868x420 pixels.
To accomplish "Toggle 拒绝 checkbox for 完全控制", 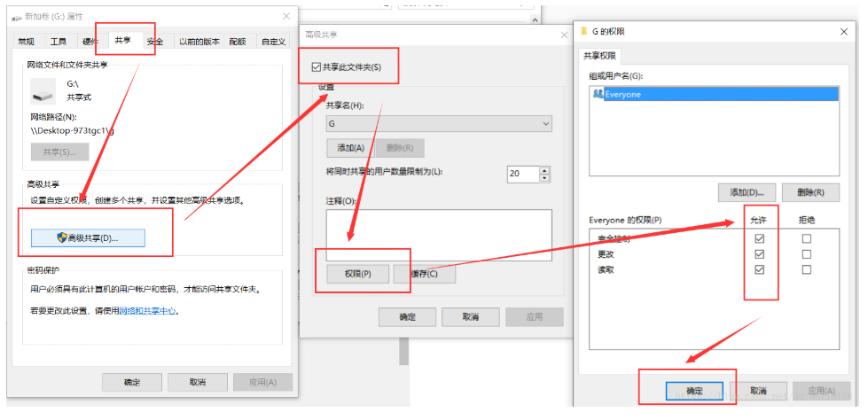I will click(807, 238).
